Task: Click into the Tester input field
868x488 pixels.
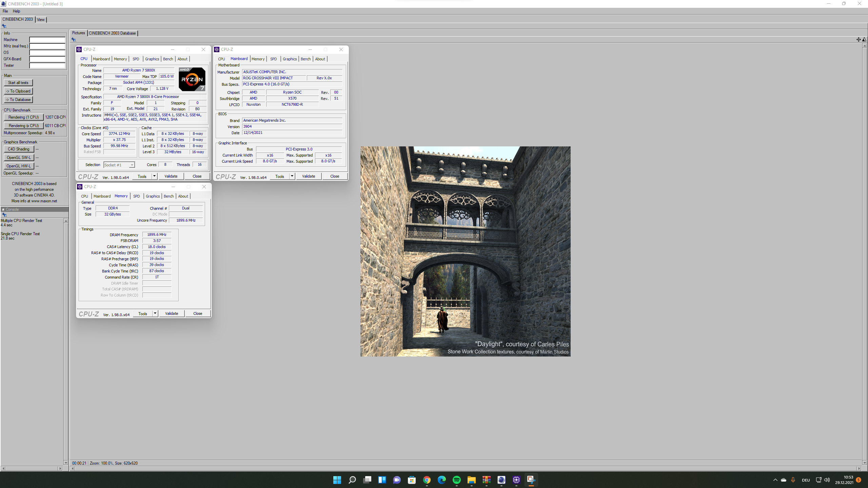Action: click(x=47, y=65)
